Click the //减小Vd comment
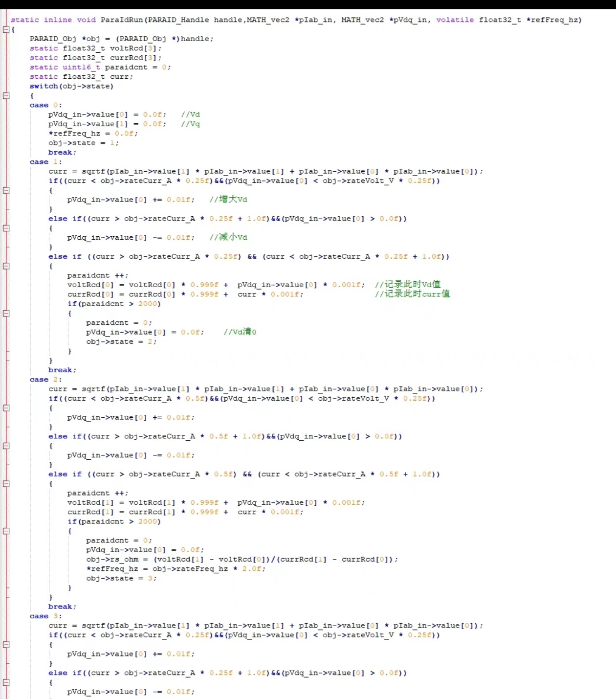The image size is (616, 699). point(228,237)
